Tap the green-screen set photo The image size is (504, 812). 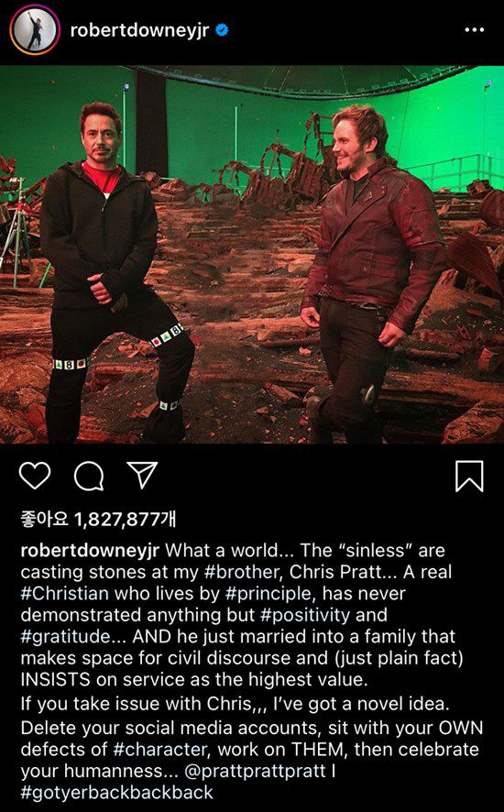point(252,254)
